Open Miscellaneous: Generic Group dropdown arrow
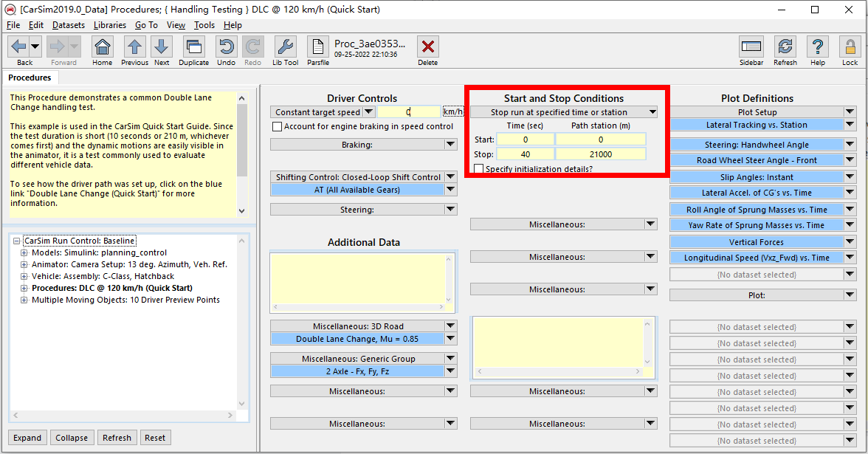The height and width of the screenshot is (454, 868). pos(450,359)
